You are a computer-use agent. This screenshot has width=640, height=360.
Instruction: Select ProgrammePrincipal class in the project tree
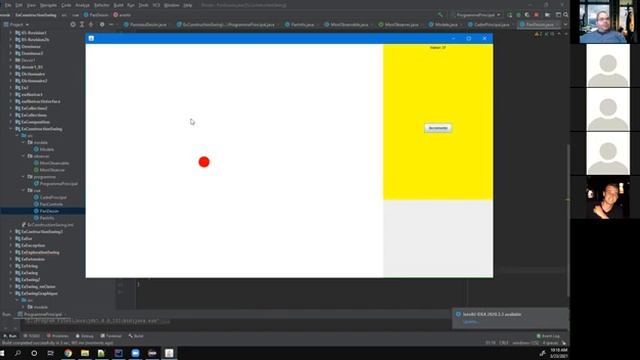[56, 184]
